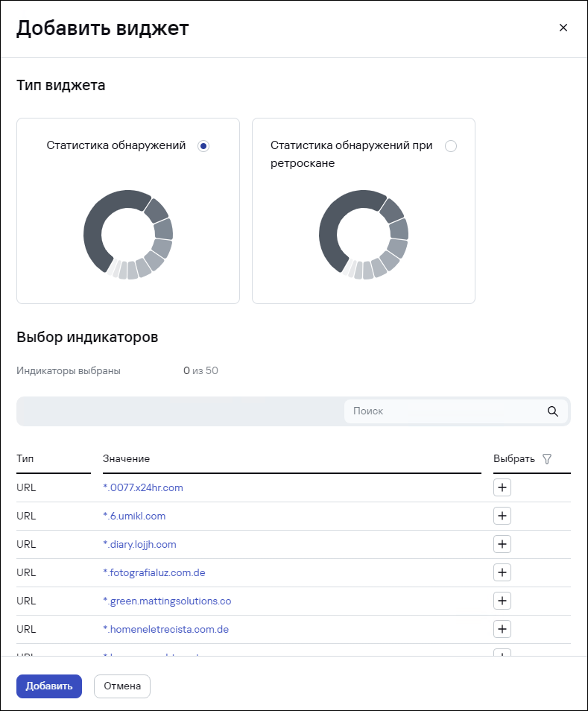Click the search magnifier icon
The image size is (588, 711).
[x=552, y=411]
